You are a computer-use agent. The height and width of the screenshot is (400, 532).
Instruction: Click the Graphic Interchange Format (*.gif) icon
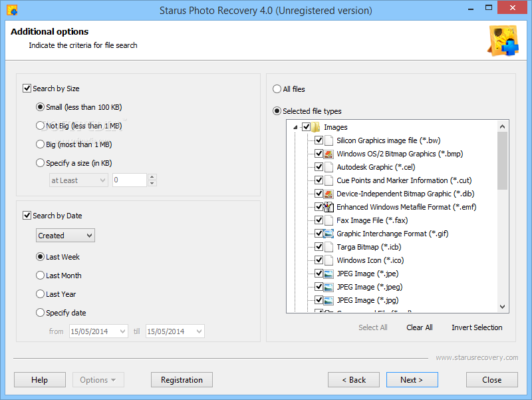(329, 234)
